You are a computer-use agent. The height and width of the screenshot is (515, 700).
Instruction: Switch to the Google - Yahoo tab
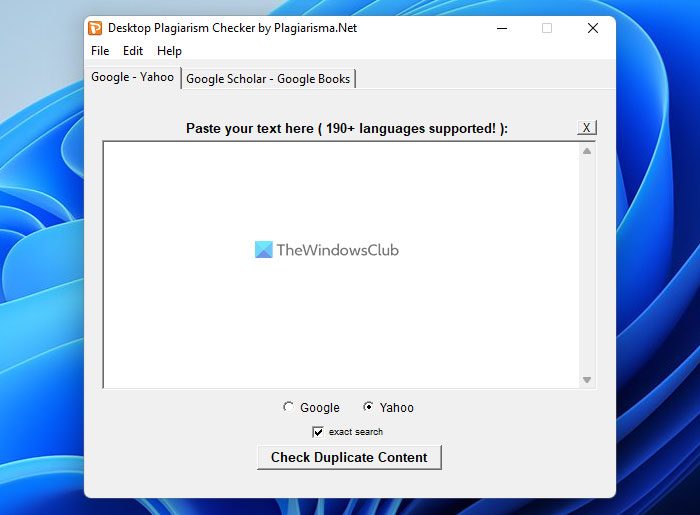tap(133, 77)
